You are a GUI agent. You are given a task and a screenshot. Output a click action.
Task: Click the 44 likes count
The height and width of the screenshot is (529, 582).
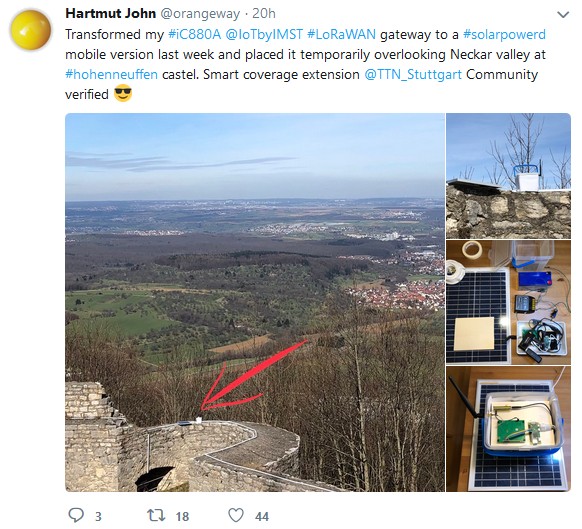[x=262, y=516]
